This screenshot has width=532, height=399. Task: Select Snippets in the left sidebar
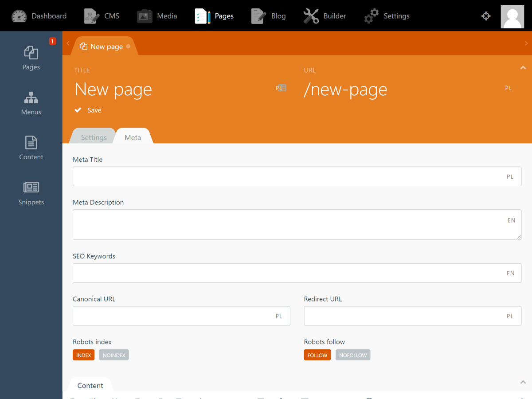[31, 193]
